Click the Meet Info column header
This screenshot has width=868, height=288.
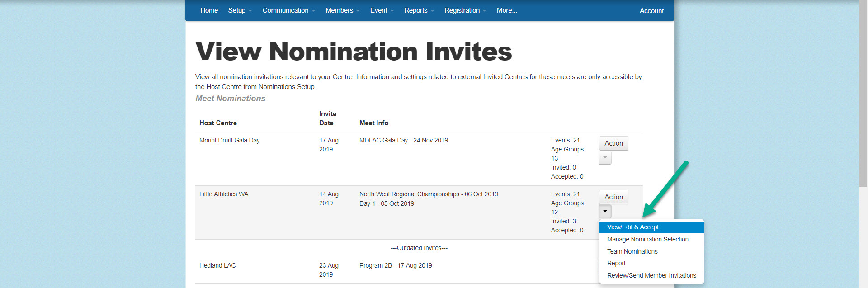pyautogui.click(x=374, y=123)
